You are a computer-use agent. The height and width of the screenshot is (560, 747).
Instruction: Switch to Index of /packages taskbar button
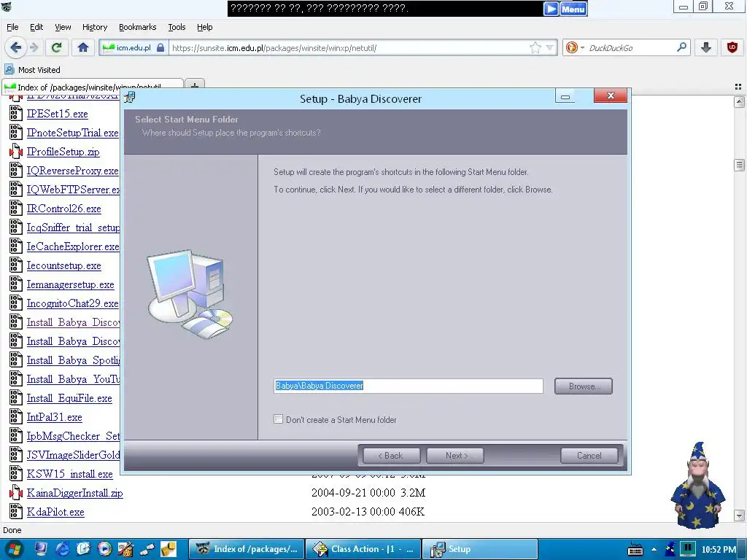click(x=247, y=549)
